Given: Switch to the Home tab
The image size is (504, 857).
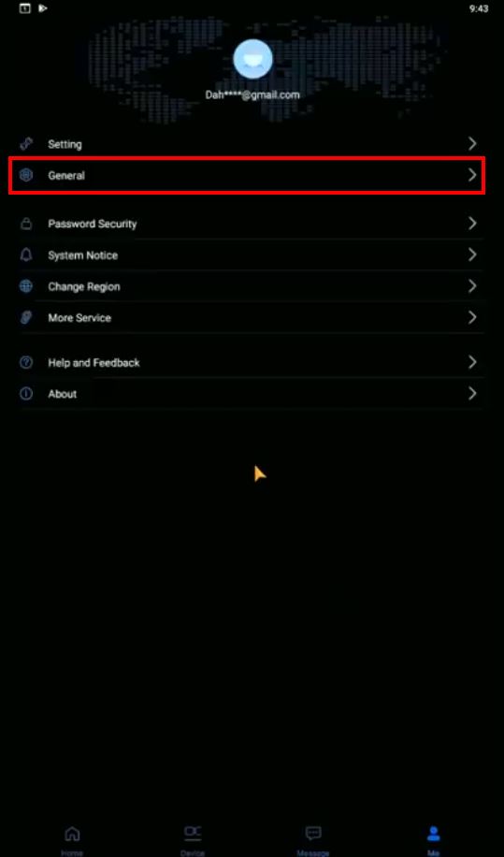Looking at the screenshot, I should (x=72, y=839).
